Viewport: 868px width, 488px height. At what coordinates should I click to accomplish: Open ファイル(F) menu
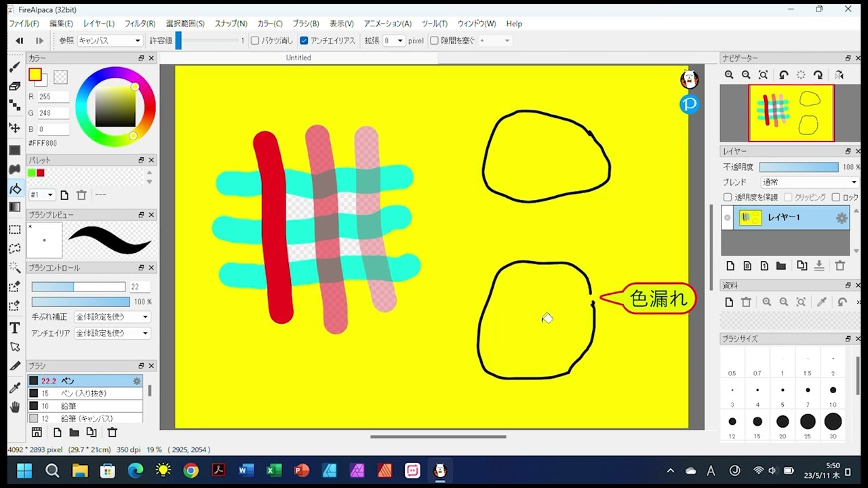point(24,24)
